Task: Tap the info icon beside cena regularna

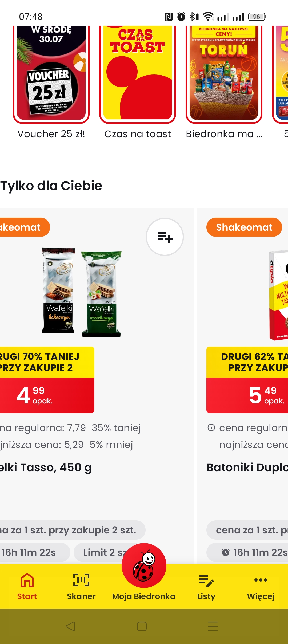Action: pyautogui.click(x=211, y=427)
